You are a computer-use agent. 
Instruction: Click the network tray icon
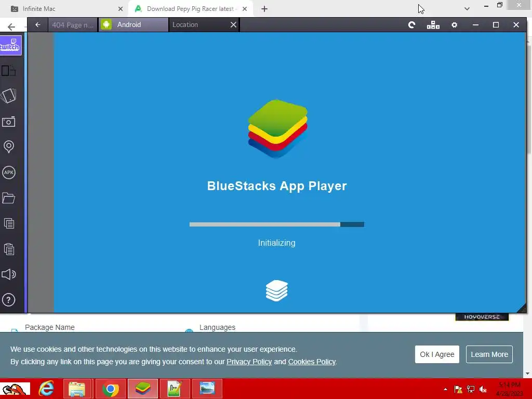pos(471,389)
